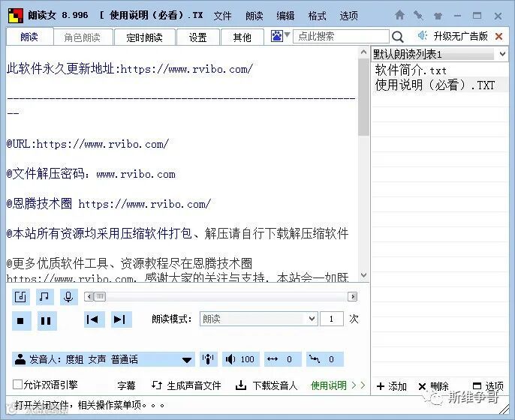Click the @恩腾技术圈 https://www.rvibo.com/ line
Screen dimensions: 515x420
(108, 204)
